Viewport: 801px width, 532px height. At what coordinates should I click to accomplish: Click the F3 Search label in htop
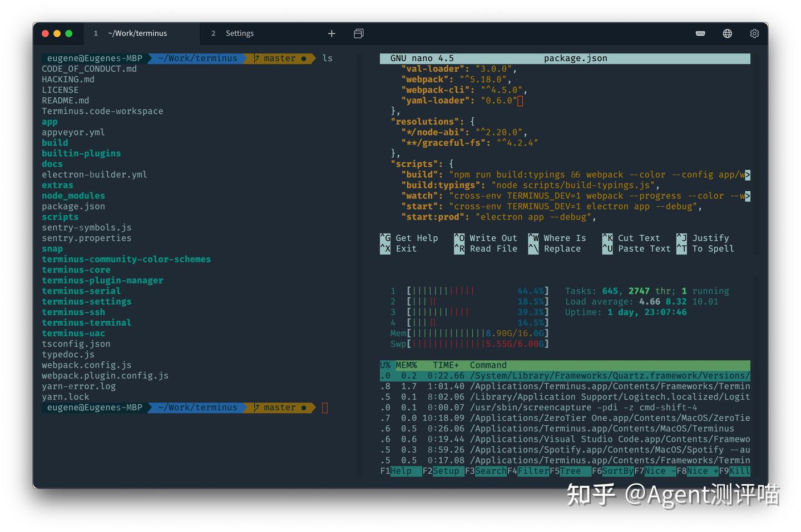click(486, 471)
